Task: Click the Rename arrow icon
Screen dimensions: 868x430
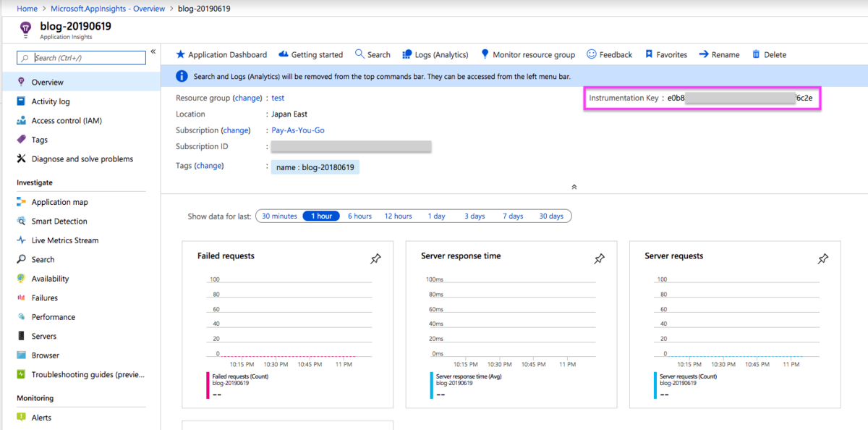Action: pos(703,54)
